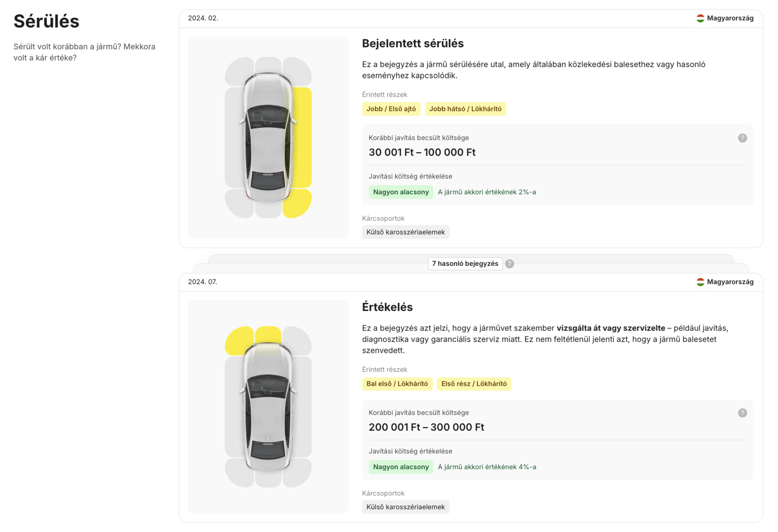
Task: Click A jármű akkori értékének 2%-a text
Action: coord(486,192)
